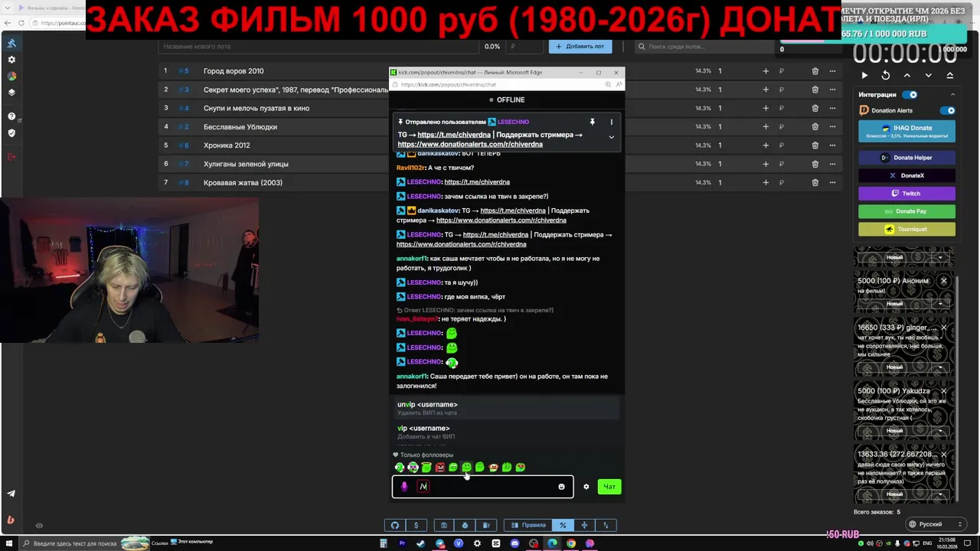Insert the first green emote in row
This screenshot has height=551, width=980.
399,467
